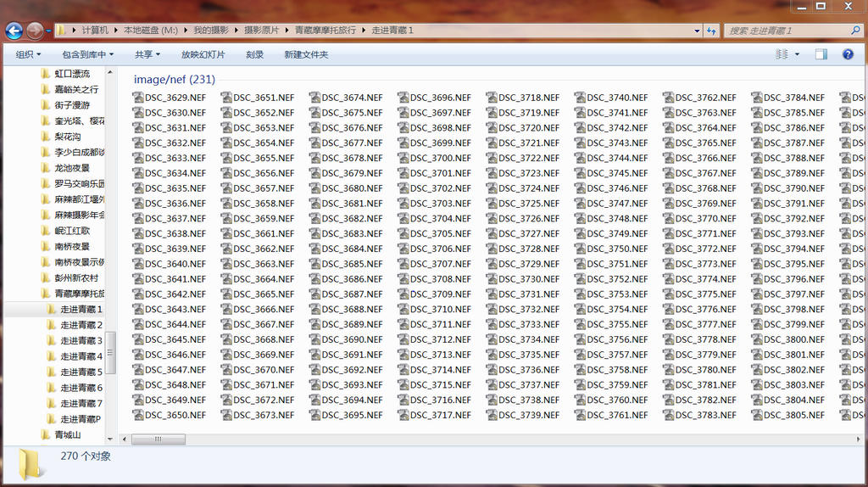Click the change view icon in toolbar
The image size is (868, 487).
pyautogui.click(x=782, y=54)
